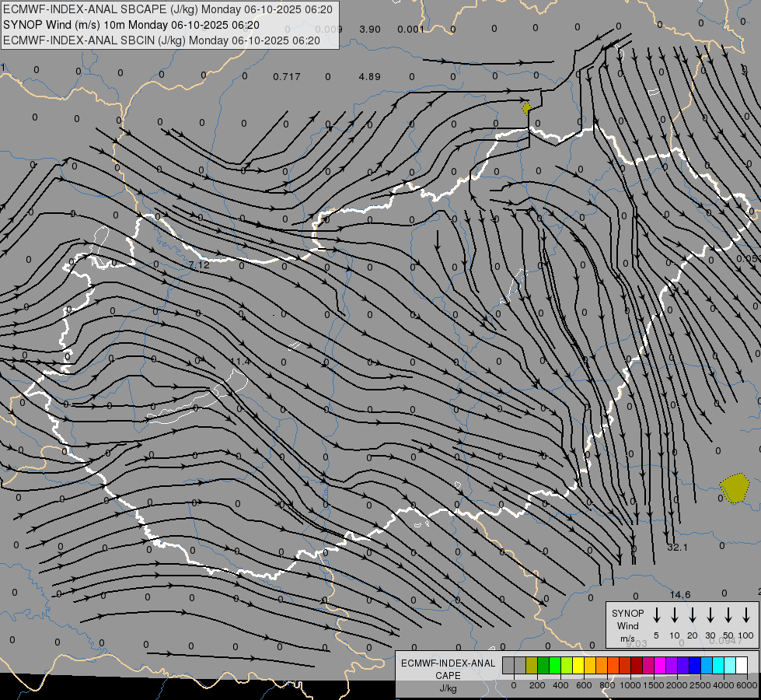Click the 0.717 map value
The image size is (761, 700).
coord(286,77)
